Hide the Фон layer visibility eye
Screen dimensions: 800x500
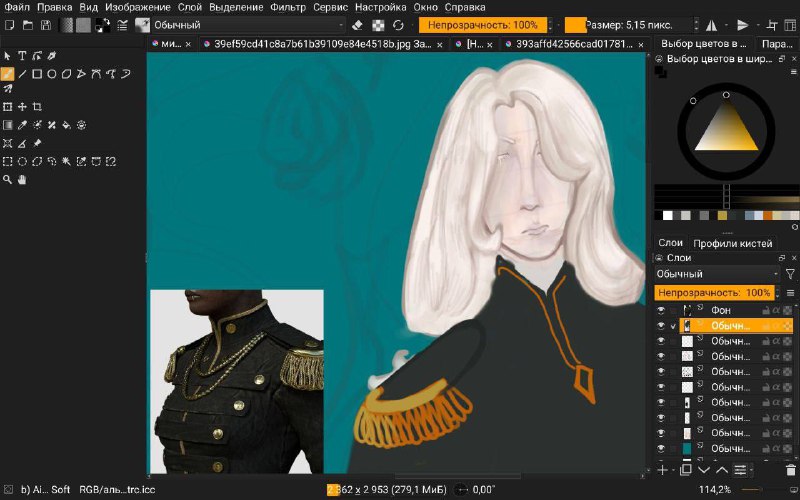661,310
